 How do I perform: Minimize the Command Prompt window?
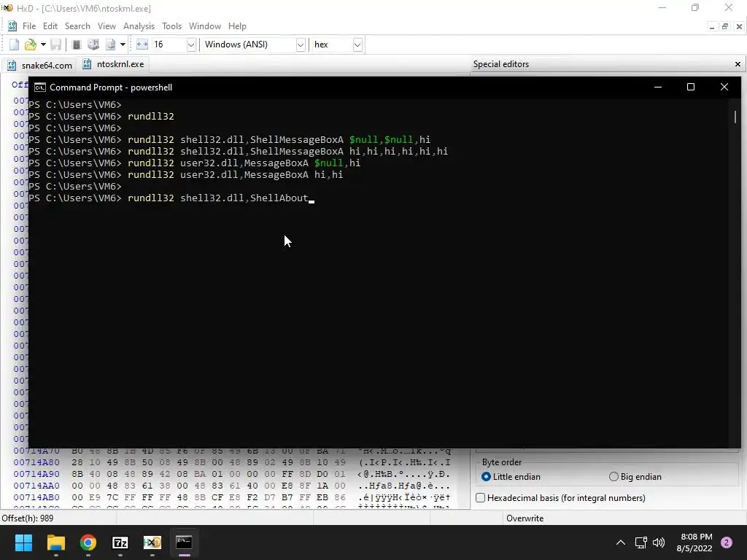658,87
